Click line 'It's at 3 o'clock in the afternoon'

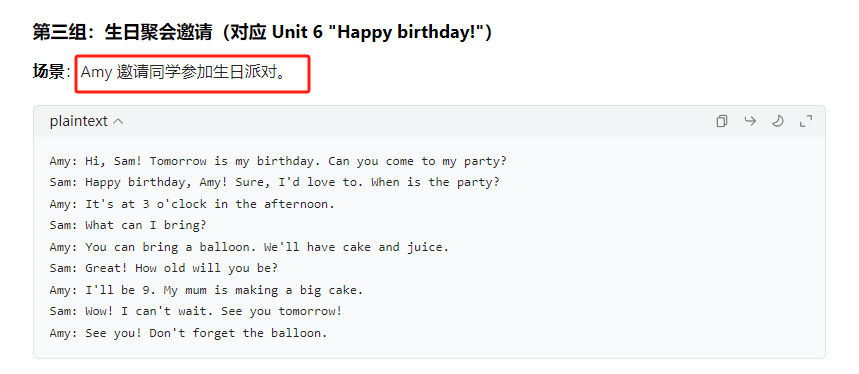point(192,204)
